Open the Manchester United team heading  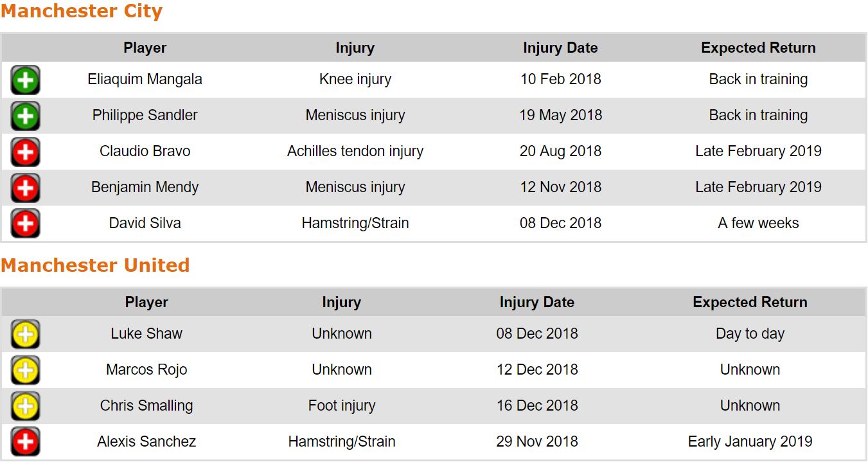[95, 265]
